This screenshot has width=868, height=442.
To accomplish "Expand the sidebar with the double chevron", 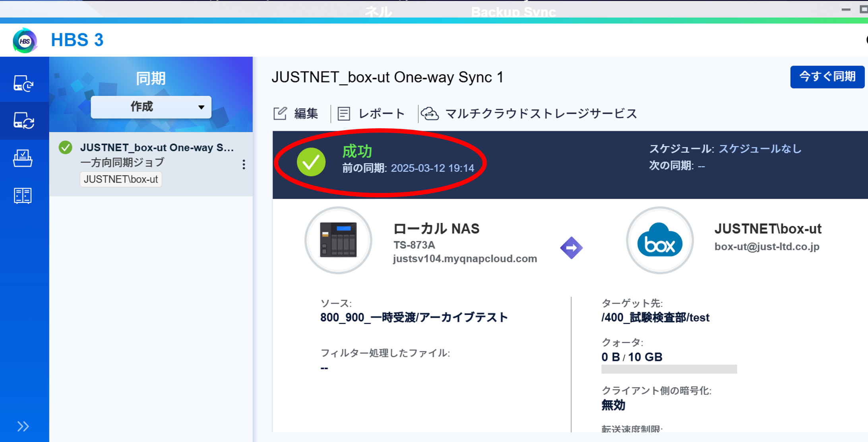I will (23, 426).
